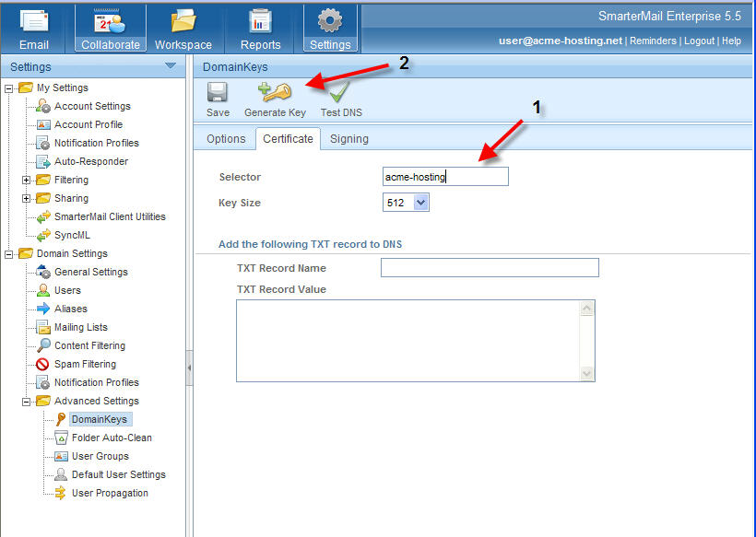
Task: Select the Filtering folder label
Action: click(71, 180)
